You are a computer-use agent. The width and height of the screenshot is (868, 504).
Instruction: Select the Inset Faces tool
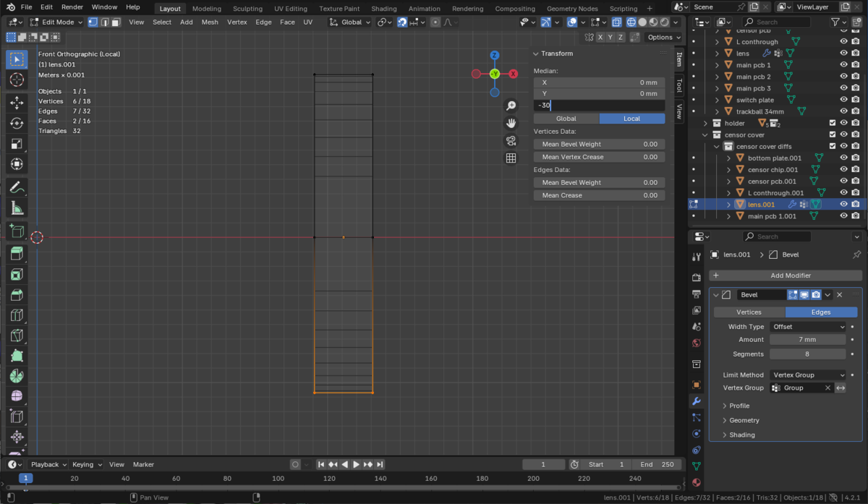(16, 274)
